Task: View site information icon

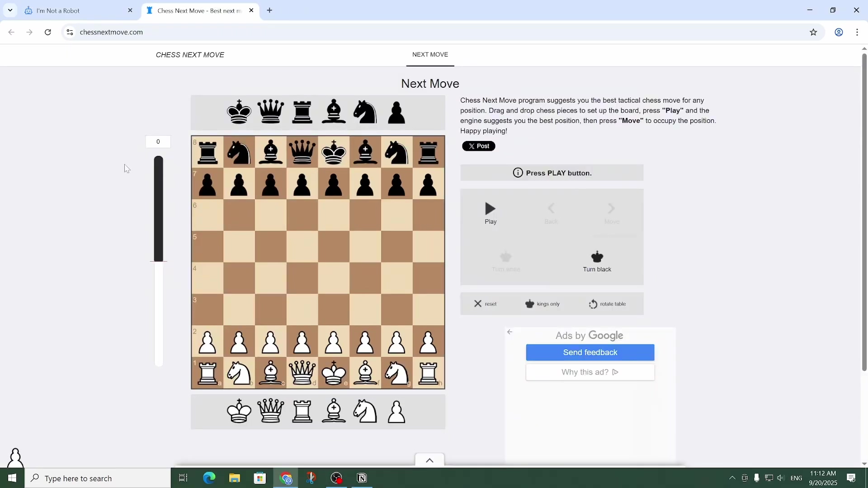Action: (70, 32)
